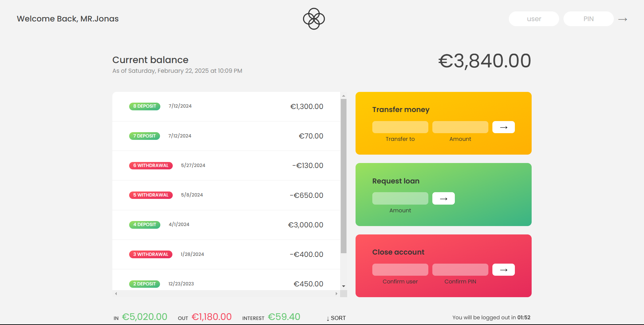Select the 6 WITHDRAWAL transaction badge
The height and width of the screenshot is (325, 644).
(151, 166)
